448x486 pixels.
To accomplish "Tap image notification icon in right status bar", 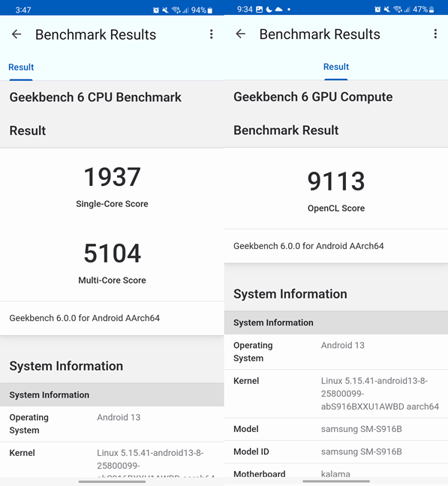I will coord(259,9).
